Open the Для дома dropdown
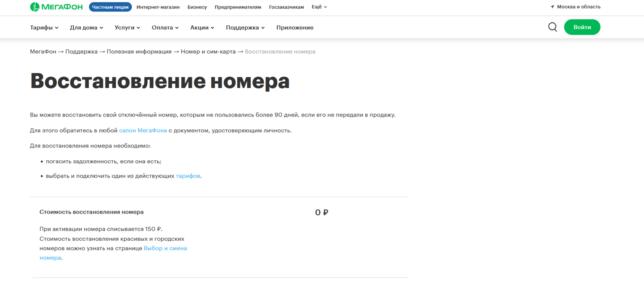The image size is (644, 288). 86,28
